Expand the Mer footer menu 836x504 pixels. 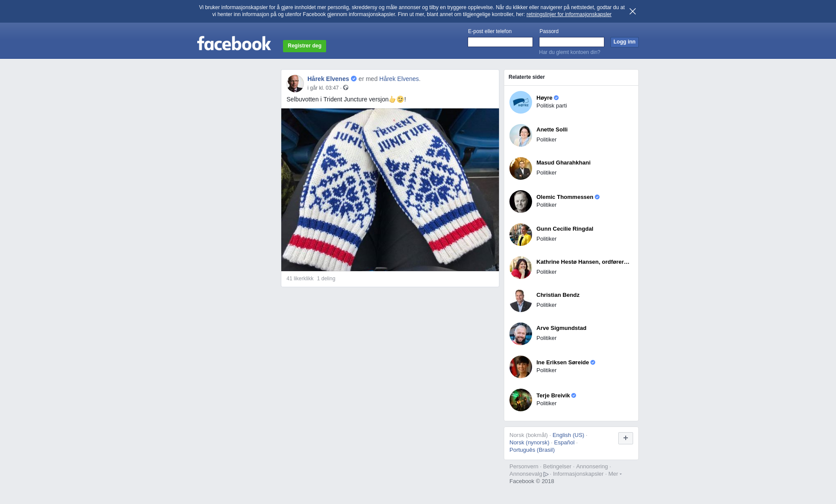tap(615, 474)
